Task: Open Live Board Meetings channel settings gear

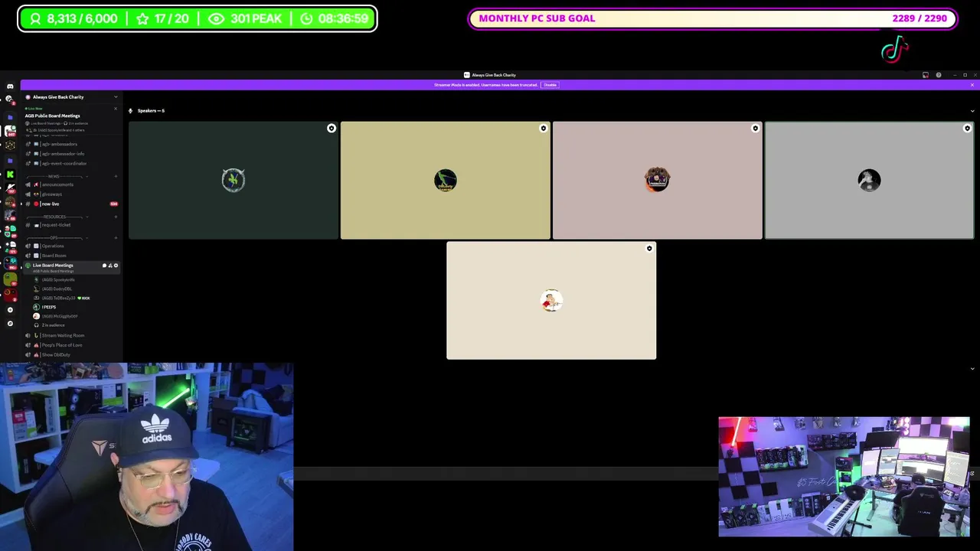Action: click(x=116, y=266)
